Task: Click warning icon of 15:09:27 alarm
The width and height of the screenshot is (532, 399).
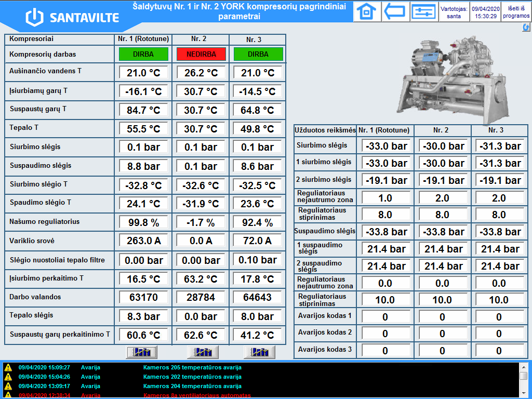Action: 8,367
